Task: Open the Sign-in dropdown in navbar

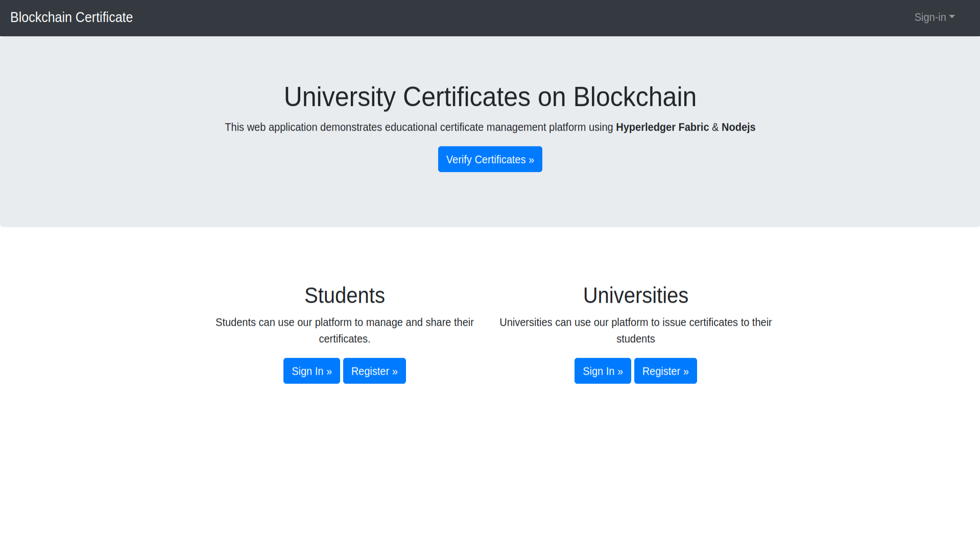Action: (x=934, y=17)
